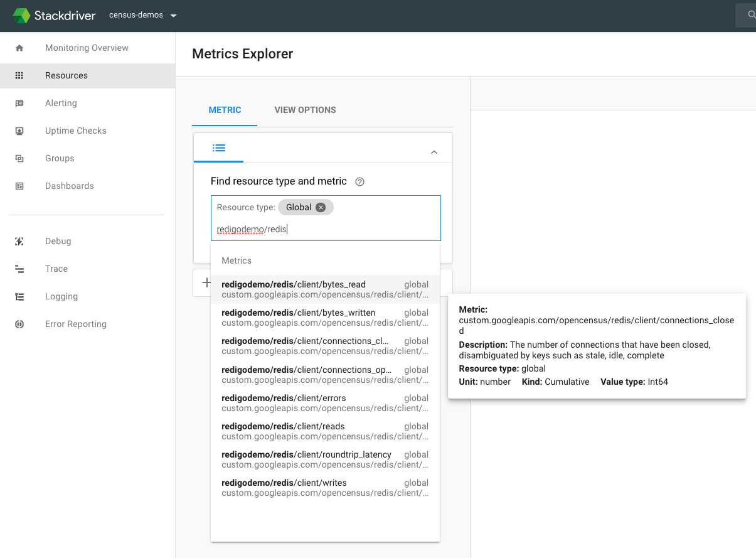Click the Alerting message icon
Viewport: 756px width, 558px height.
[x=19, y=103]
